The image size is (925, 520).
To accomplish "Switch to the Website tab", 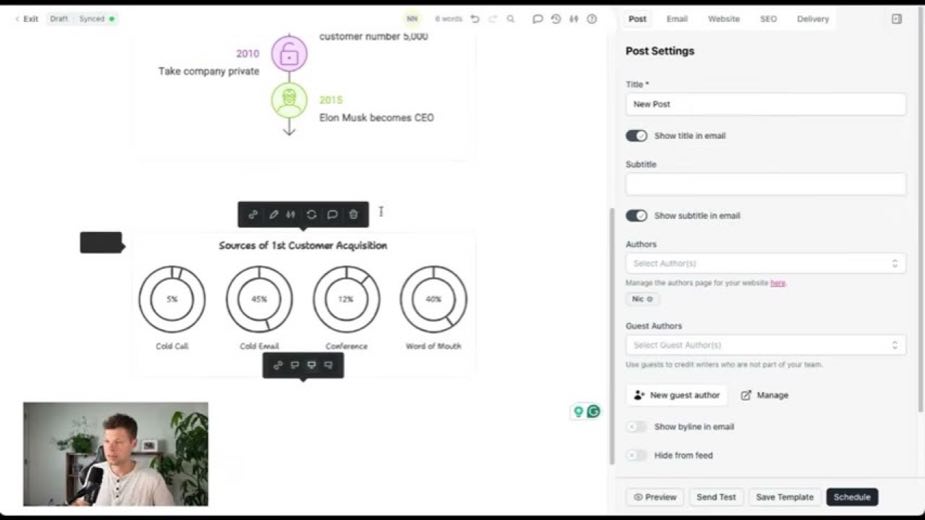I will [724, 19].
